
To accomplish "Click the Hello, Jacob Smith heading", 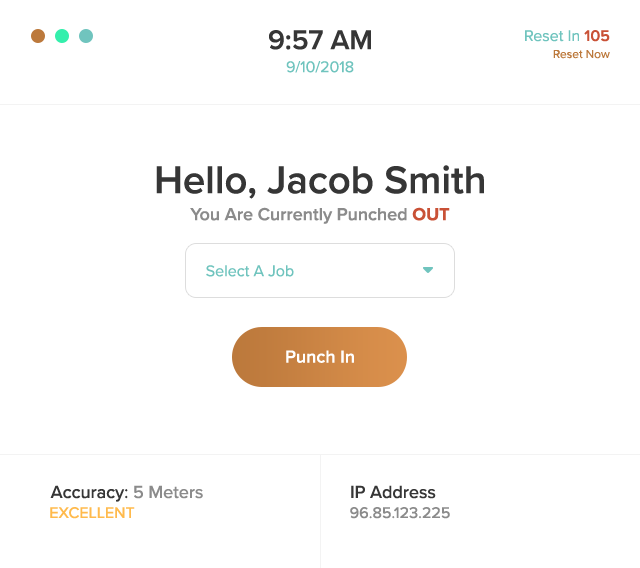I will (320, 181).
